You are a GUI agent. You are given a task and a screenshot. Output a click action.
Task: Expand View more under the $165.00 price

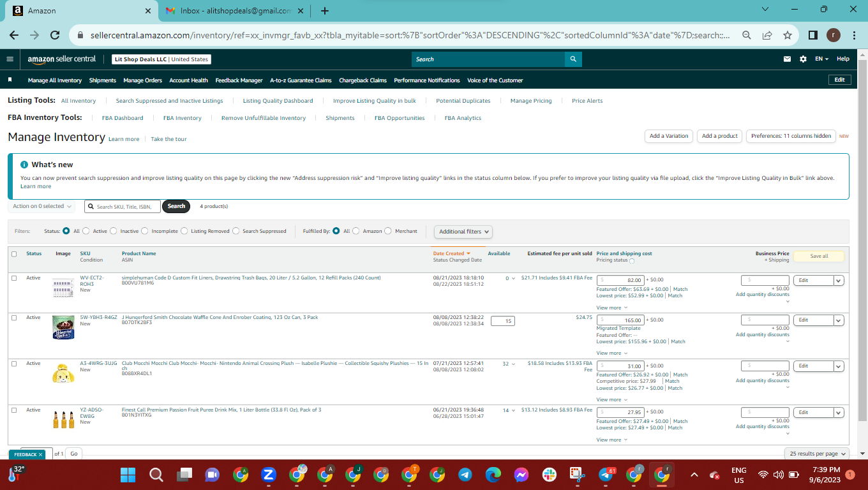(611, 353)
